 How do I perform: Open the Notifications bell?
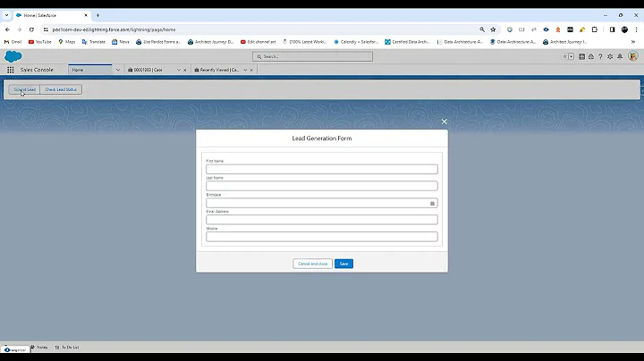coord(620,56)
